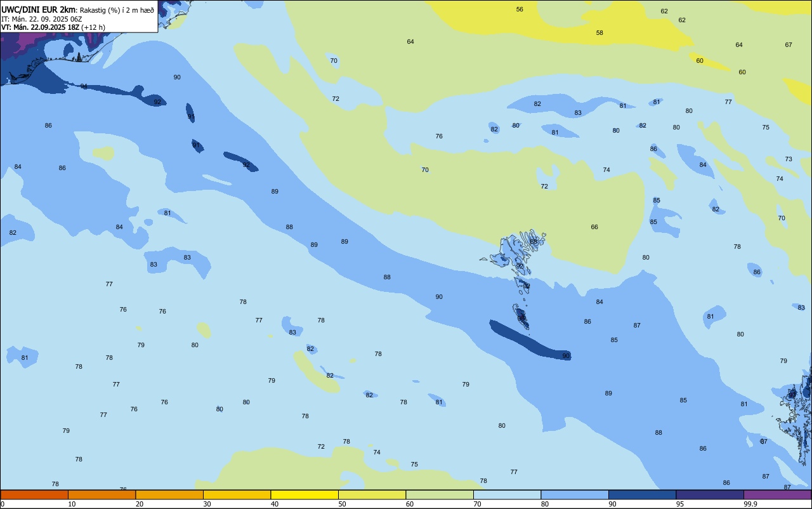Select the orange 10–20 legend color segment
Viewport: 812px width, 509px height.
pos(101,494)
